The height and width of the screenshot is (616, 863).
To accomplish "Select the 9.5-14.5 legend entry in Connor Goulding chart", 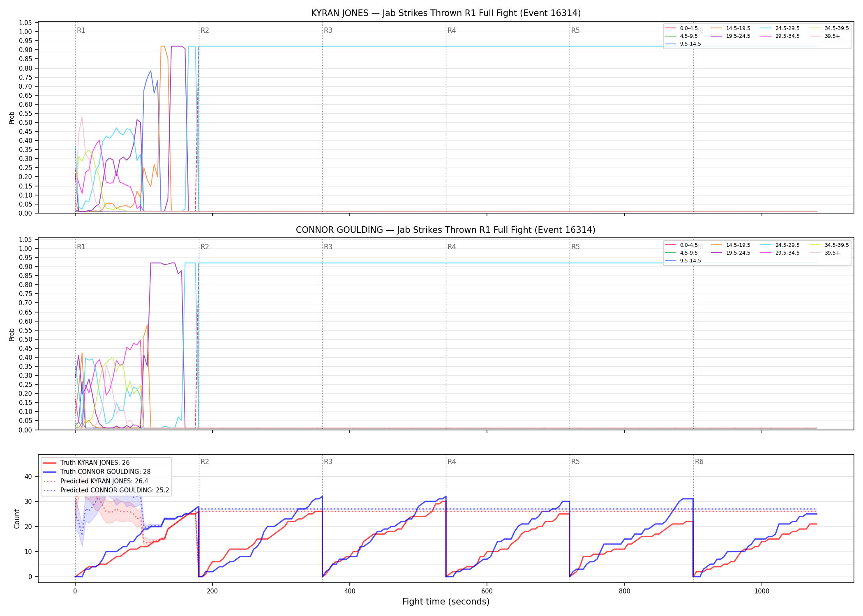I will (683, 261).
